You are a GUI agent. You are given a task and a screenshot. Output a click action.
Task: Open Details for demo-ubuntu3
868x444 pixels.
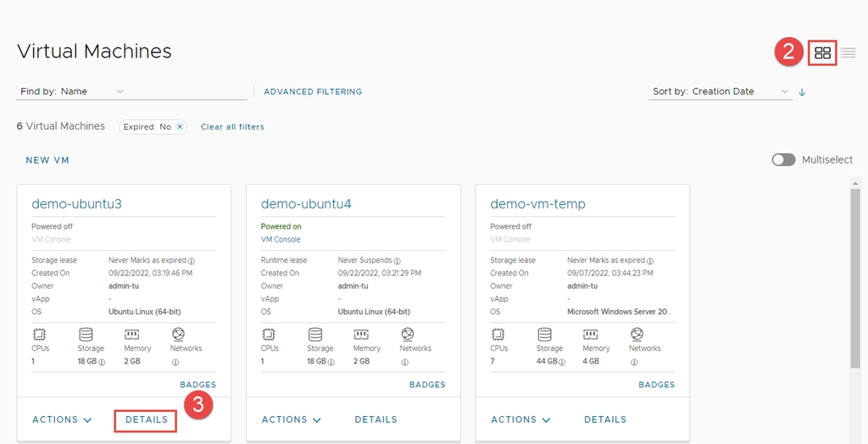pyautogui.click(x=146, y=419)
